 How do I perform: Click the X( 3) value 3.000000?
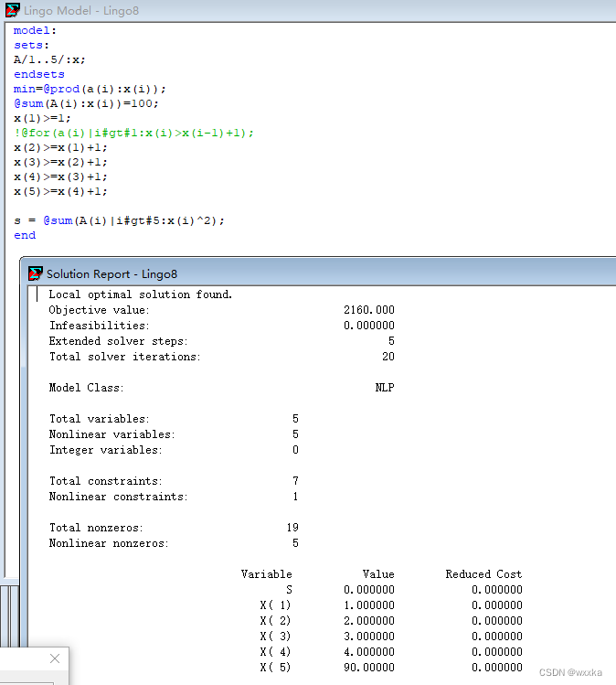[369, 637]
